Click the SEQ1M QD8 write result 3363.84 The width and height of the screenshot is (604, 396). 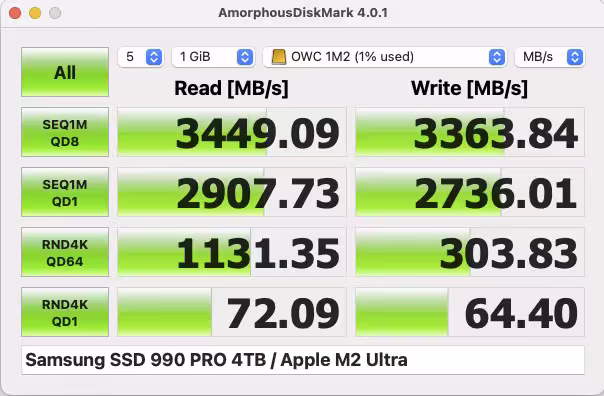470,132
